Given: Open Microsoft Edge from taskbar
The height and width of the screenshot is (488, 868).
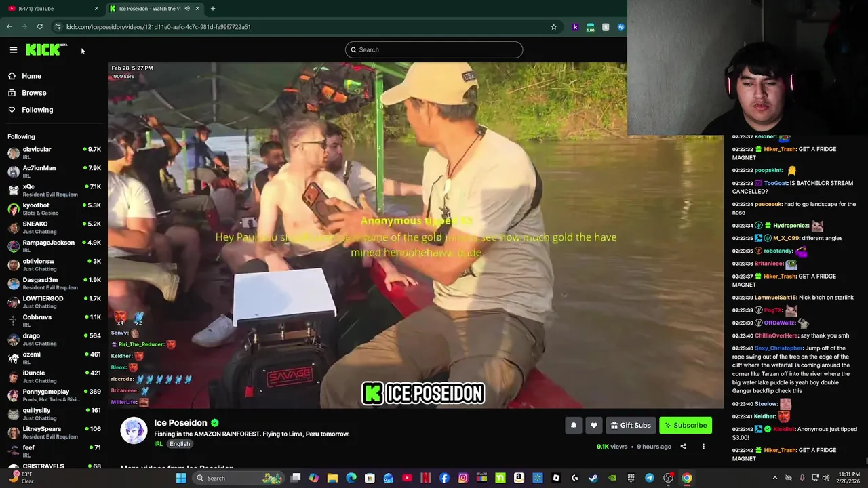Looking at the screenshot, I should pos(351,478).
